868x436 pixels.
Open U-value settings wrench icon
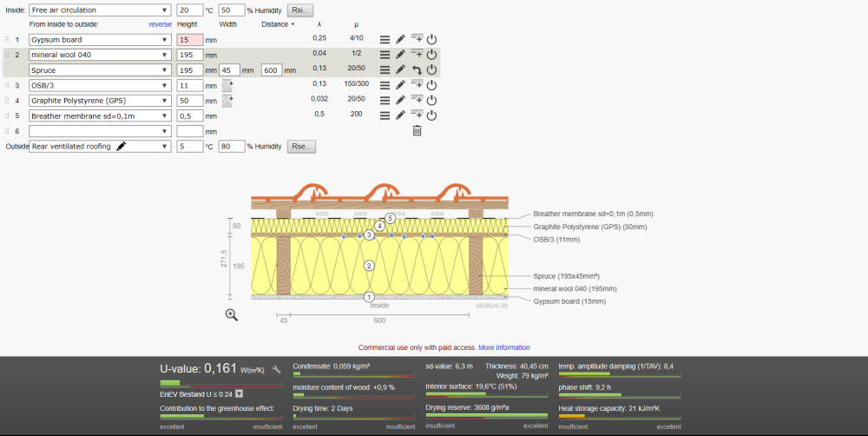276,369
